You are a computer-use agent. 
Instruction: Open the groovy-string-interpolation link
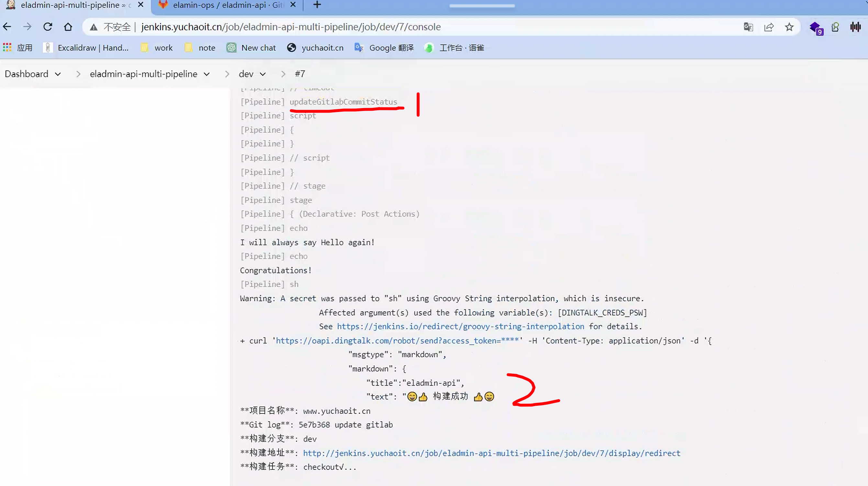click(x=460, y=326)
